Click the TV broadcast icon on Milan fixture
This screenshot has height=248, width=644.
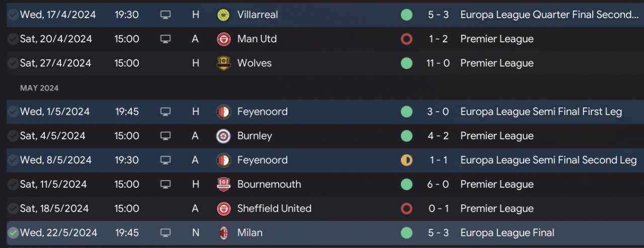pos(165,233)
